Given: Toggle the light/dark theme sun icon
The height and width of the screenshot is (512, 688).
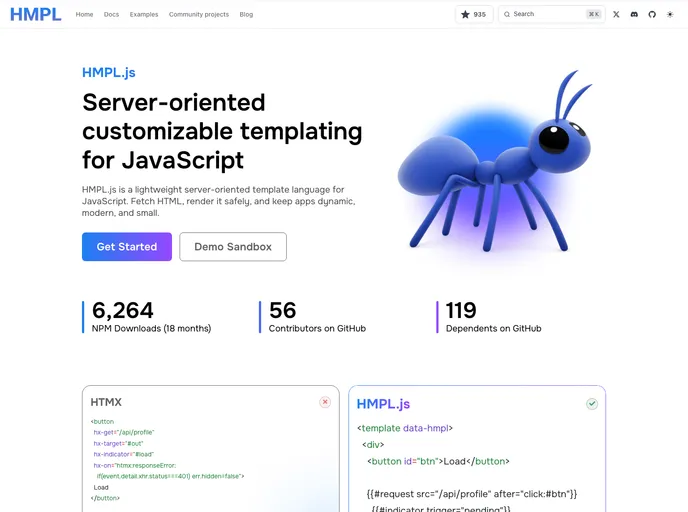Looking at the screenshot, I should coord(670,14).
